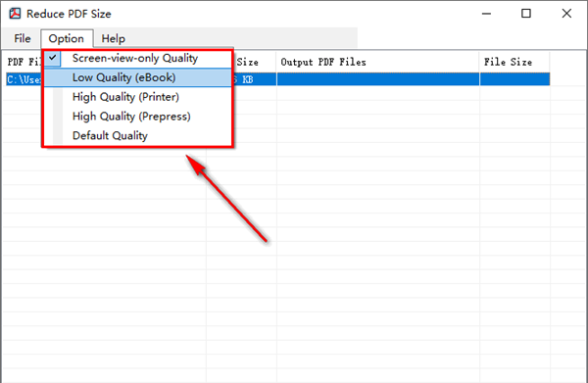The width and height of the screenshot is (588, 383).
Task: Select the highlighted C:\Use file row
Action: coord(277,79)
